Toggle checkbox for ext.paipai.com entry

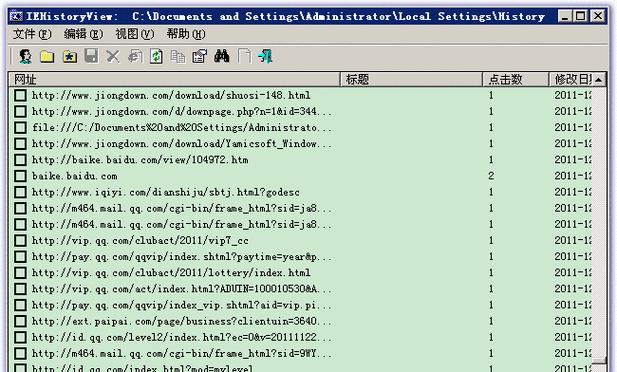tap(20, 321)
